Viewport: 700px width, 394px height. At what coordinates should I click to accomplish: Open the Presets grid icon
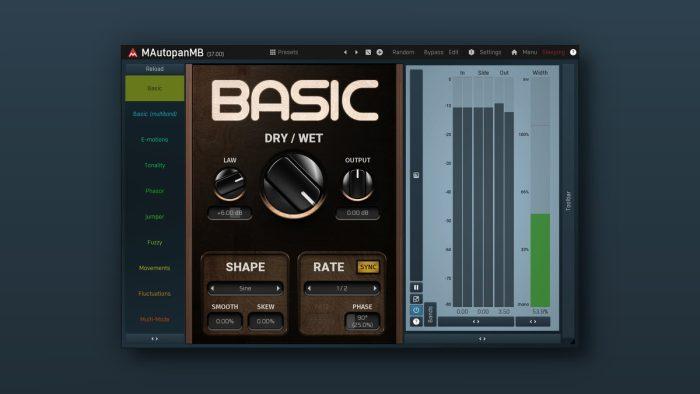point(273,52)
